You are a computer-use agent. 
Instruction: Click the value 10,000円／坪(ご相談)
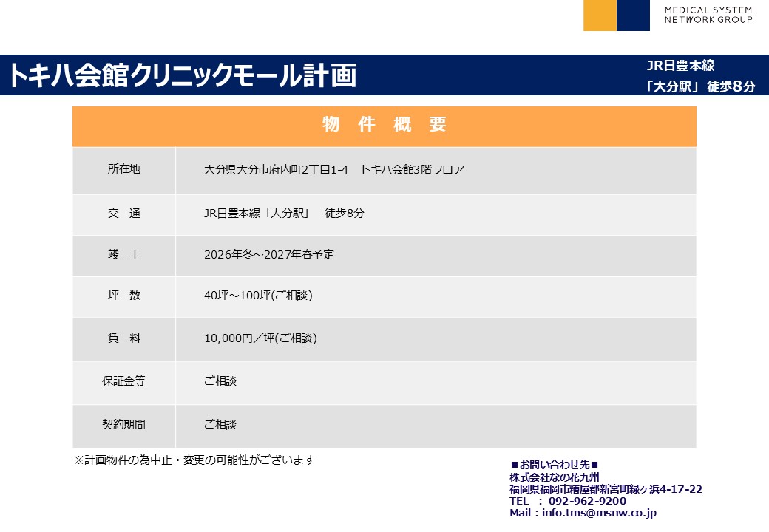(260, 338)
